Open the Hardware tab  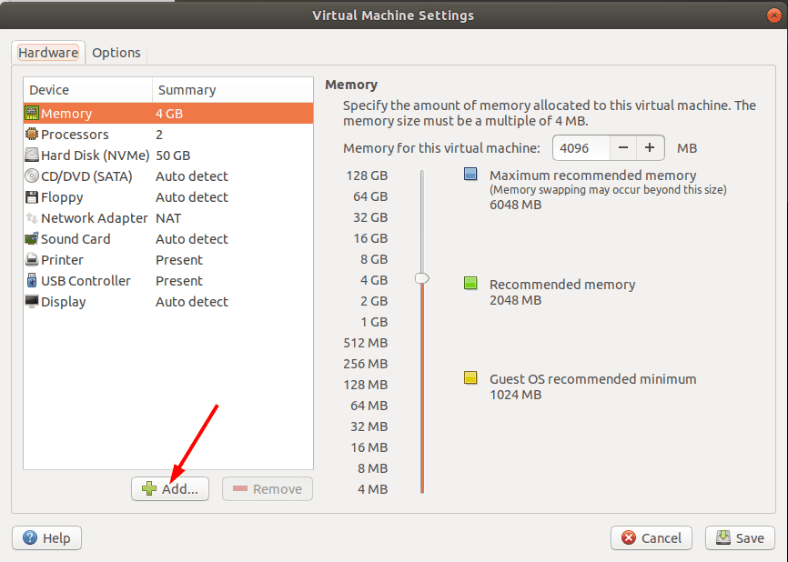coord(48,52)
